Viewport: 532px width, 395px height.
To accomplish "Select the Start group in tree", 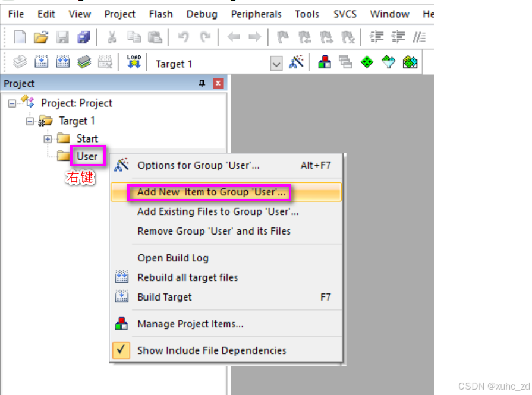I will coord(87,138).
